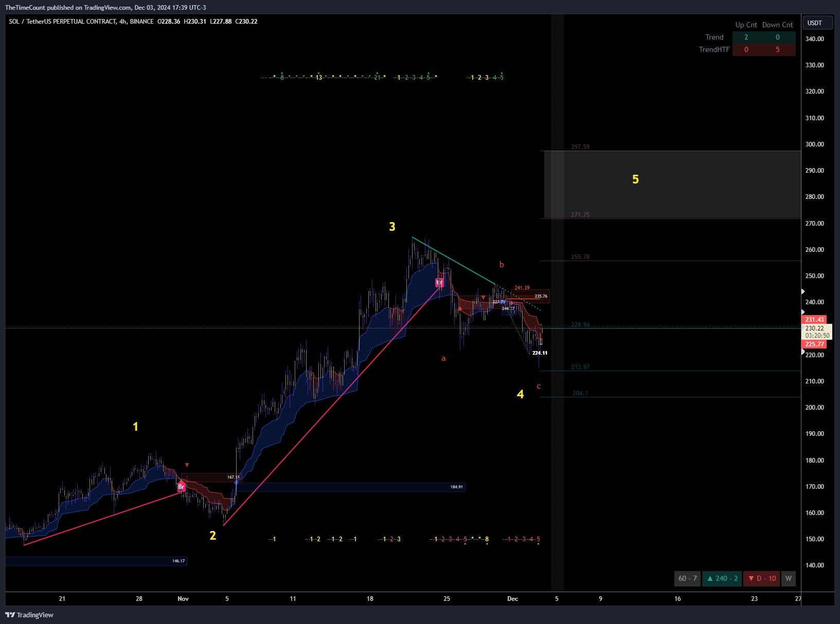The image size is (840, 624).
Task: Toggle the TrendHTF row highlight
Action: 746,49
